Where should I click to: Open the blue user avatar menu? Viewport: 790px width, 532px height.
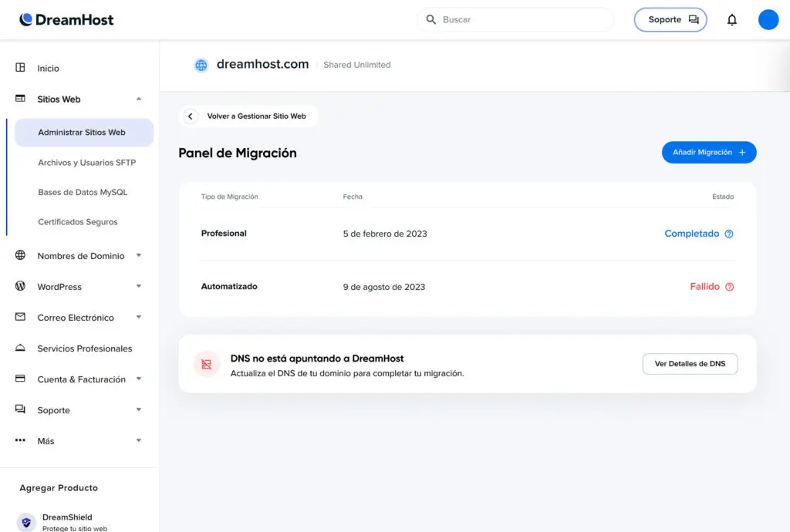(768, 19)
